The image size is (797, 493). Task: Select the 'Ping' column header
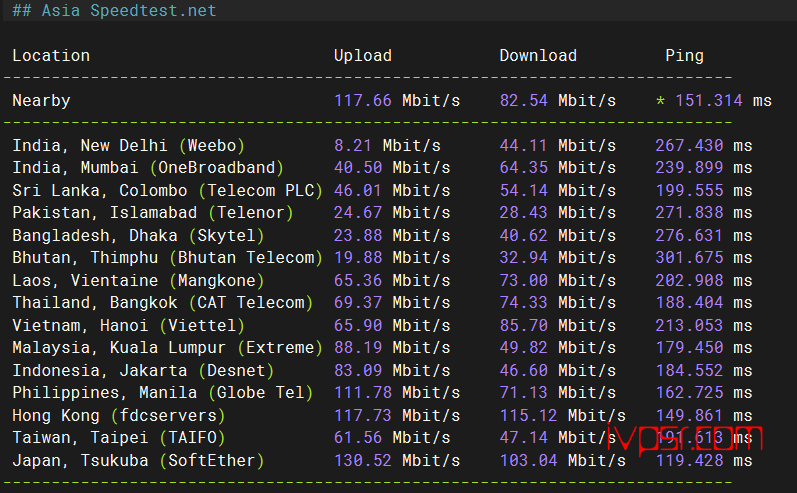pos(684,55)
